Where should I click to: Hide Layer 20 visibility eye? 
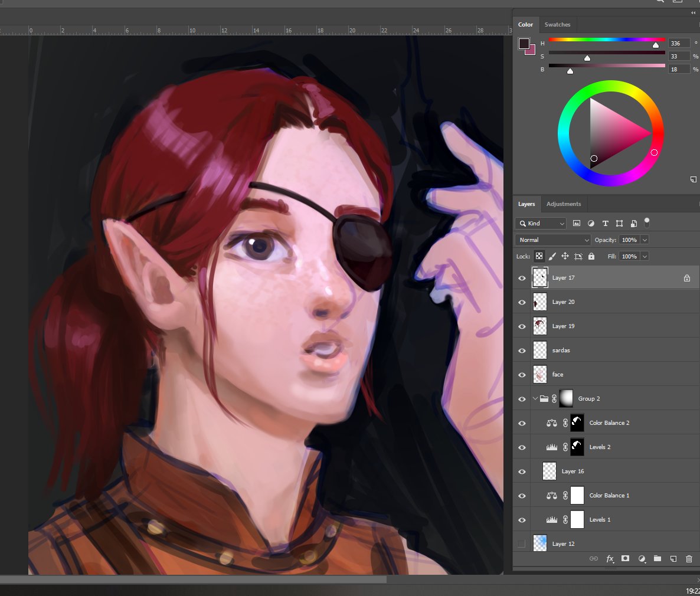521,302
